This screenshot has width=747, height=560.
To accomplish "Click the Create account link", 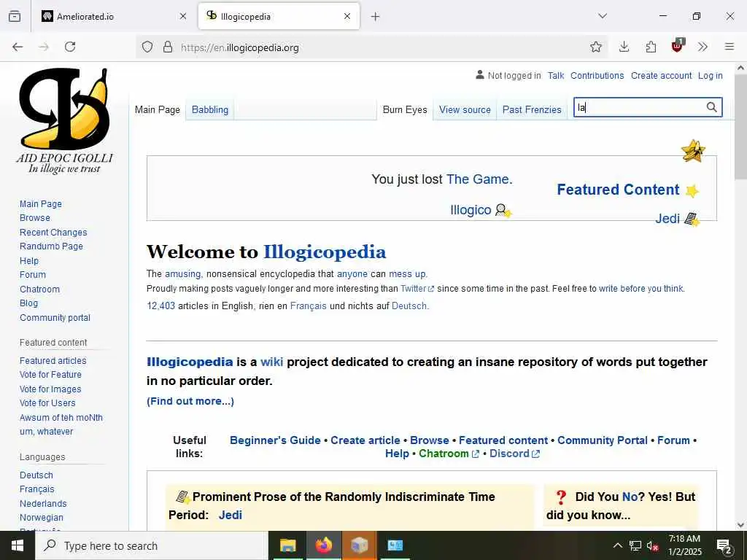I will (661, 75).
